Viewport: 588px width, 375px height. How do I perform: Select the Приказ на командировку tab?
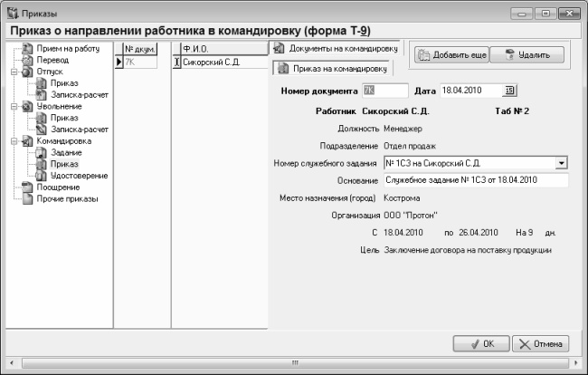333,68
